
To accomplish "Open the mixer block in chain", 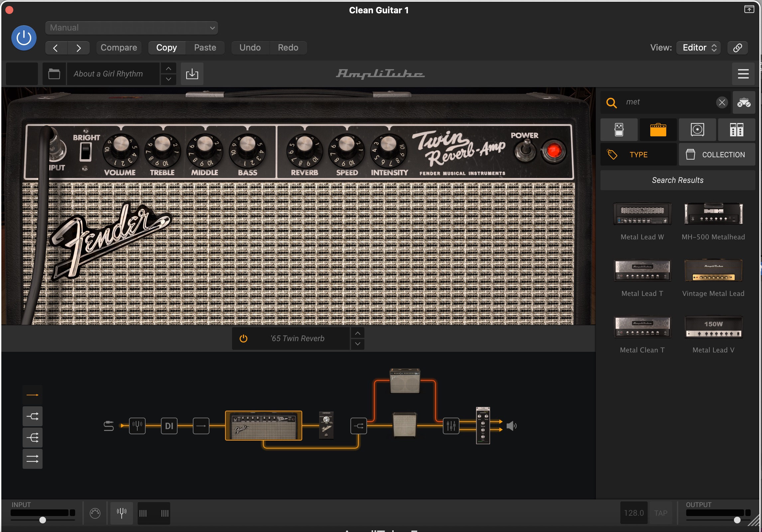I will (451, 426).
